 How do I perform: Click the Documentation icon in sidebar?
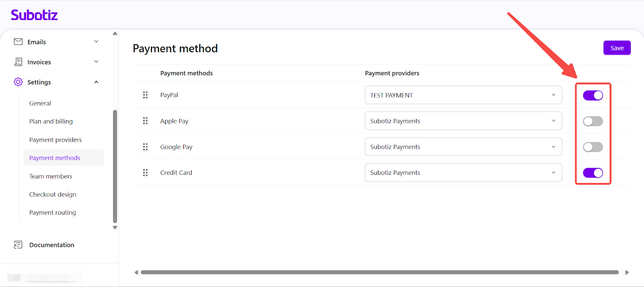click(x=18, y=245)
